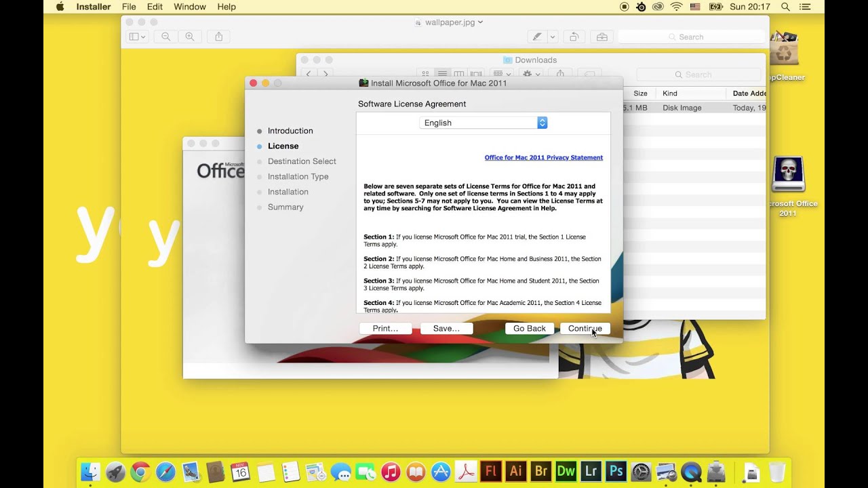Open wallpaper.jpg title dropdown chevron
The height and width of the screenshot is (488, 868).
[481, 22]
